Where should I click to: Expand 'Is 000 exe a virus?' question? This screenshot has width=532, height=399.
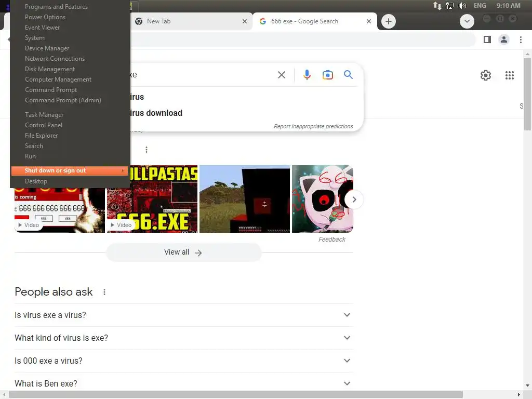click(183, 361)
